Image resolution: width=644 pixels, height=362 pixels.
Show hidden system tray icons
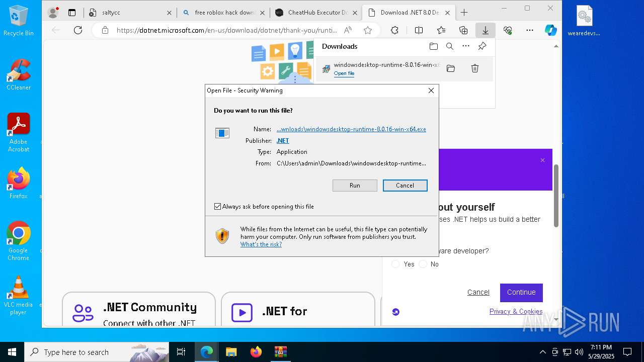click(x=542, y=352)
